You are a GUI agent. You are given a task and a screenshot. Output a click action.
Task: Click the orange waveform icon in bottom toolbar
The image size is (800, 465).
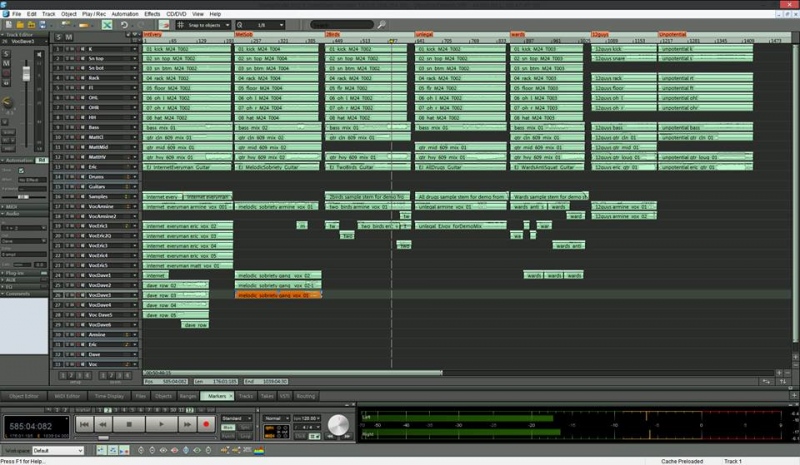(224, 450)
